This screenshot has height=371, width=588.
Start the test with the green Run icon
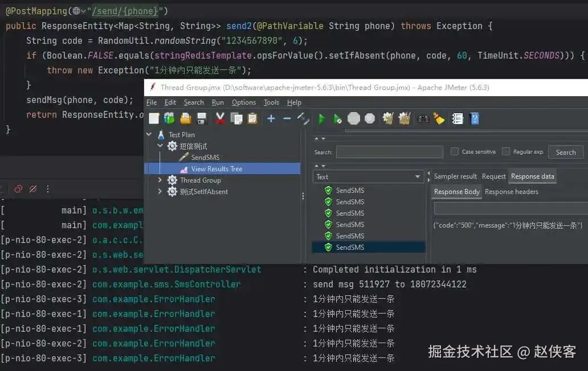click(321, 118)
